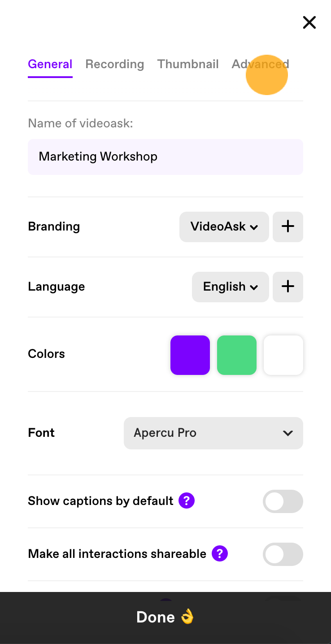Select the General tab
The height and width of the screenshot is (644, 331).
coord(50,64)
